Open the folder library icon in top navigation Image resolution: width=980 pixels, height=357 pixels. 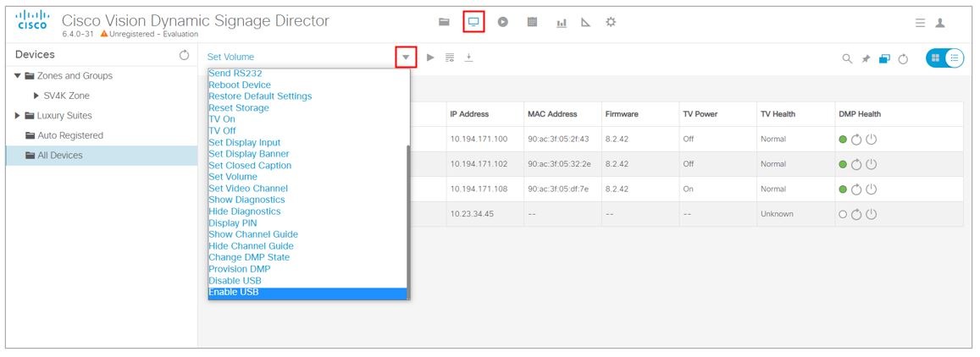[x=444, y=22]
